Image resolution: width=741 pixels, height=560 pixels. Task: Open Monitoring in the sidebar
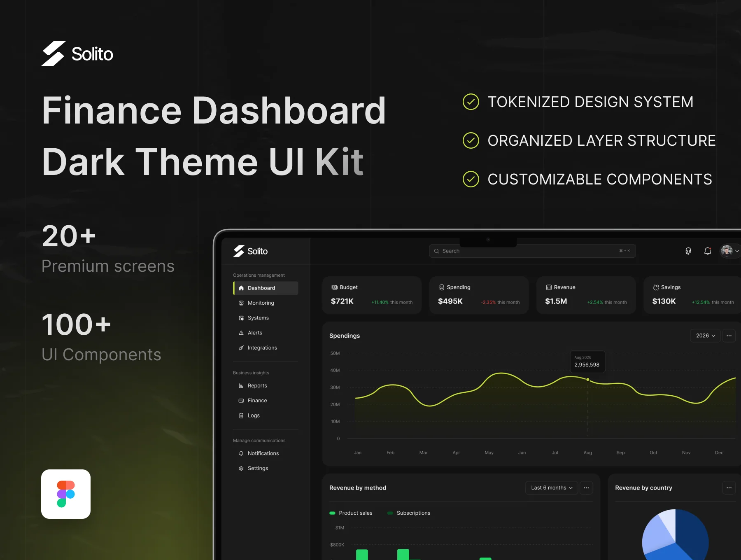click(266, 303)
